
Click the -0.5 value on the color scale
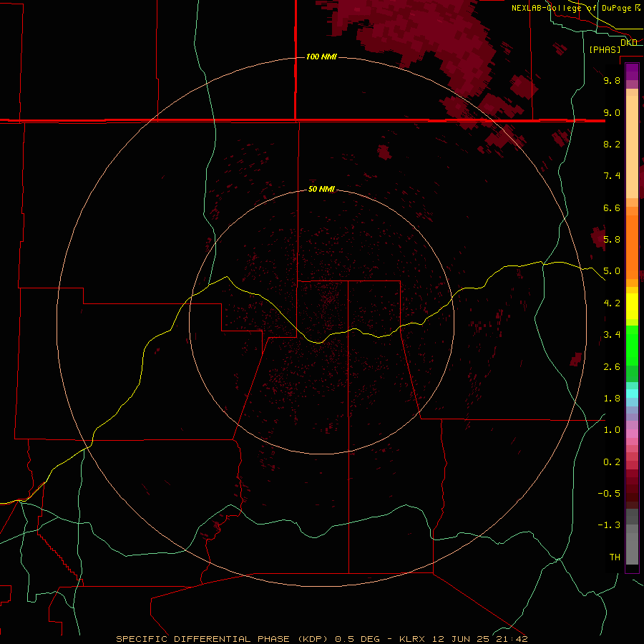609,494
